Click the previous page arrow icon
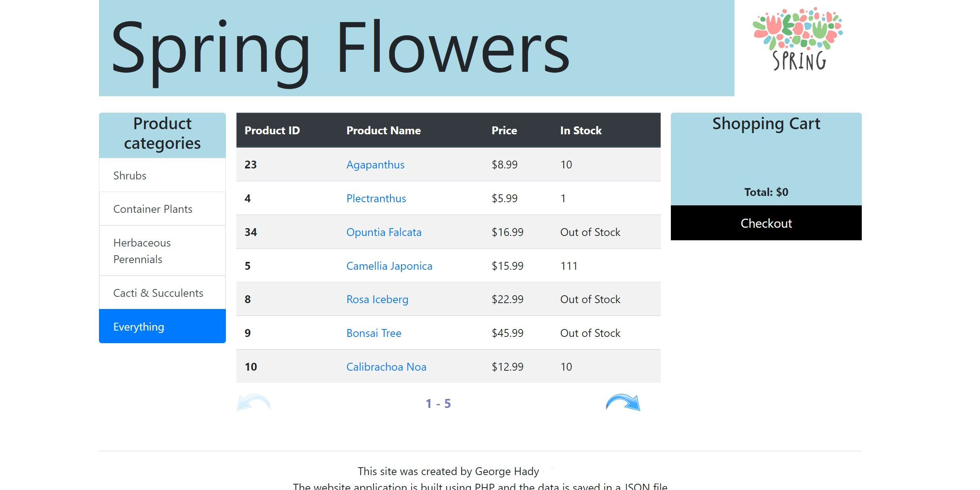The image size is (980, 490). click(x=253, y=402)
